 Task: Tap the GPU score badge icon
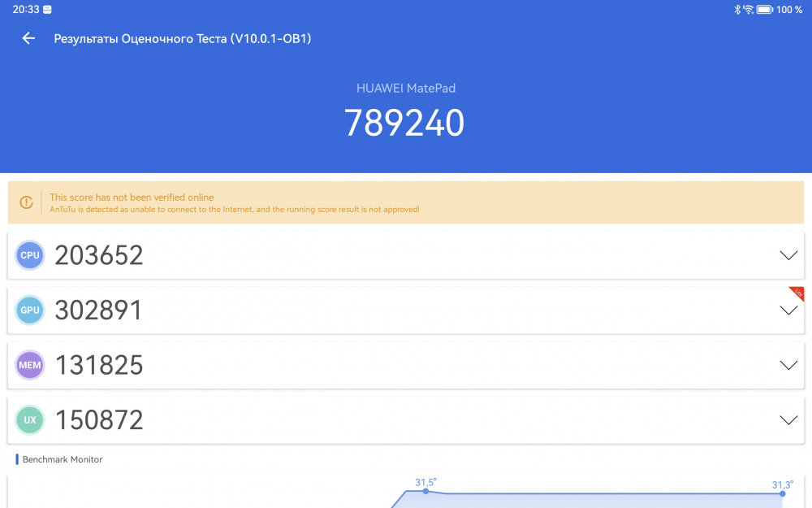[x=30, y=310]
